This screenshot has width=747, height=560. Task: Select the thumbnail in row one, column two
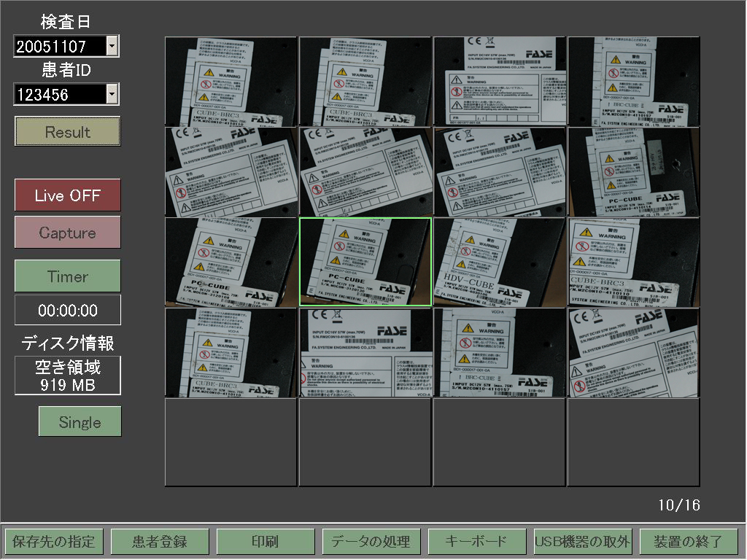pyautogui.click(x=365, y=82)
